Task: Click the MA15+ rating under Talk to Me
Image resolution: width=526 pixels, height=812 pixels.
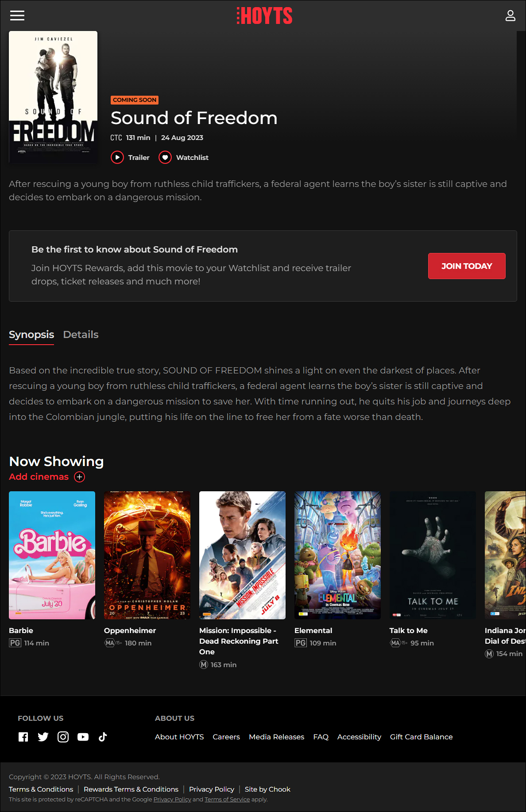Action: pyautogui.click(x=398, y=643)
